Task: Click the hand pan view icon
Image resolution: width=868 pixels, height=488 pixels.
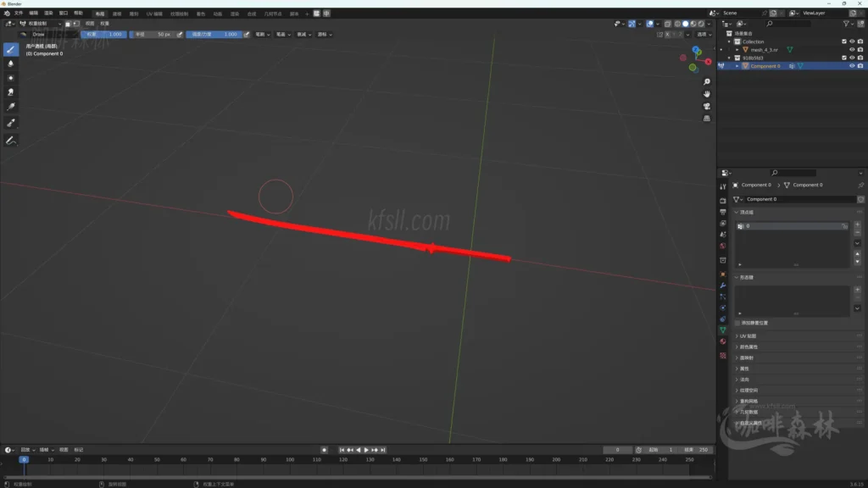Action: click(707, 94)
